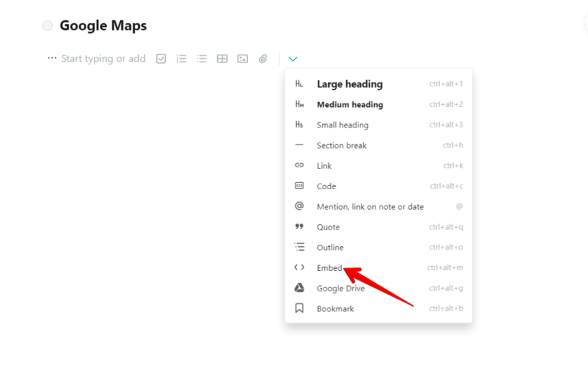Select the Quote menu option

[x=379, y=227]
